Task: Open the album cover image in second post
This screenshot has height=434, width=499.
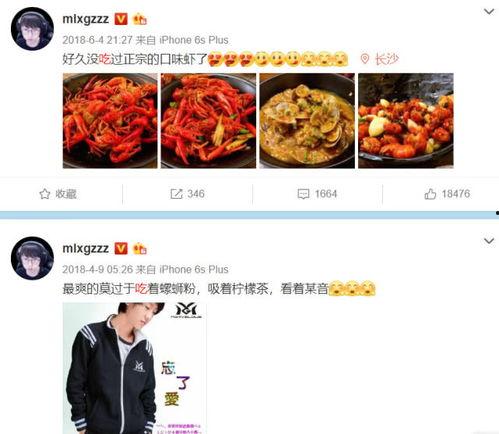Action: pos(135,368)
